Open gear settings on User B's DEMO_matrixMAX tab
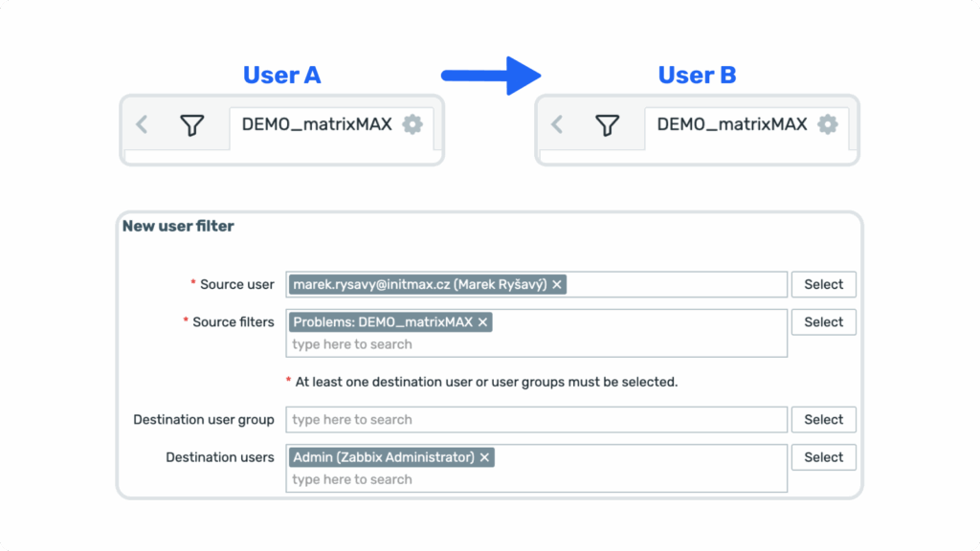The height and width of the screenshot is (551, 980). [828, 124]
